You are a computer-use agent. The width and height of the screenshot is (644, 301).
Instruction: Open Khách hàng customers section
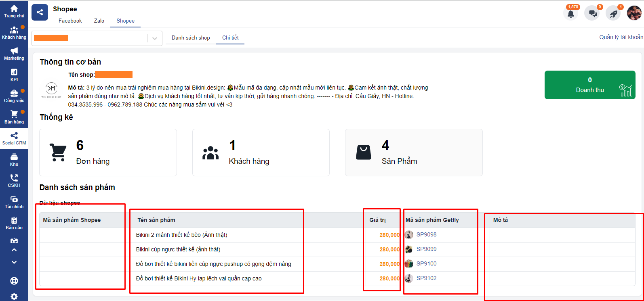14,33
